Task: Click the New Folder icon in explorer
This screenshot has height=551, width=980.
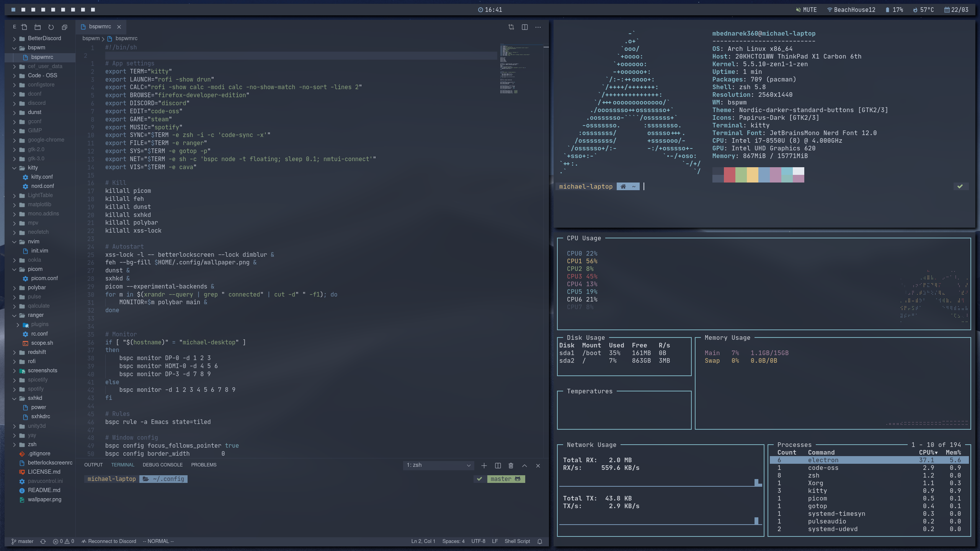Action: pos(38,27)
